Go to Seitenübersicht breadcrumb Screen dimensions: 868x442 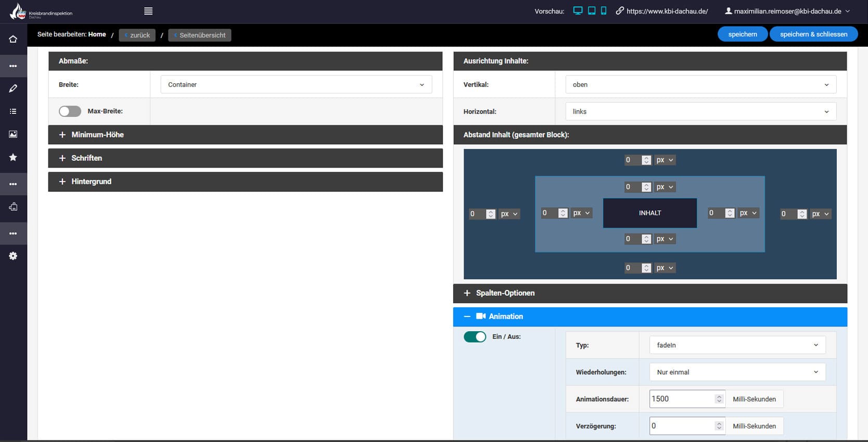(200, 35)
